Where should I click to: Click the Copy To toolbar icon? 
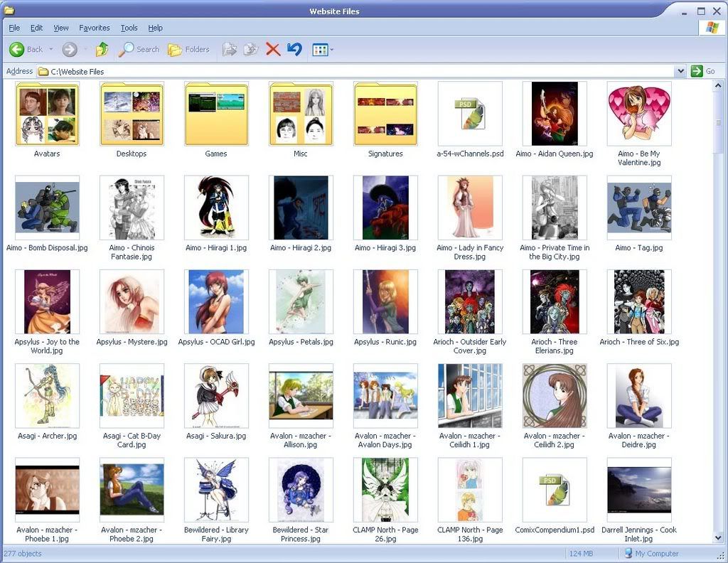[251, 49]
